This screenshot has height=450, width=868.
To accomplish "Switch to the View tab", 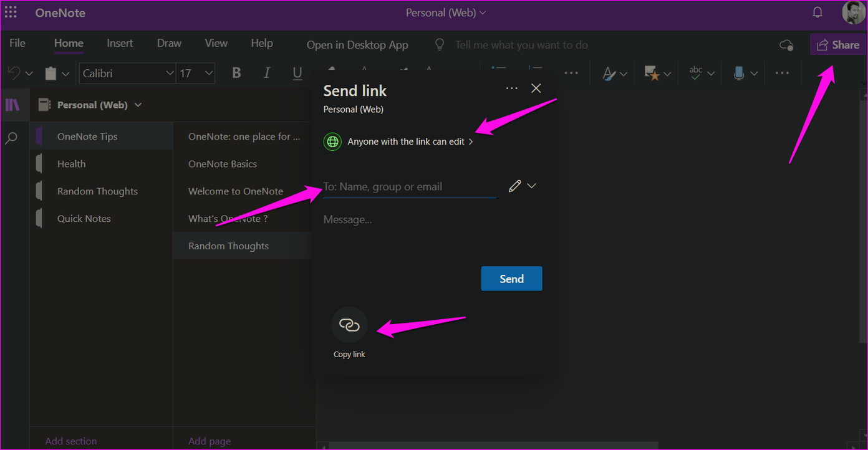I will (x=216, y=43).
